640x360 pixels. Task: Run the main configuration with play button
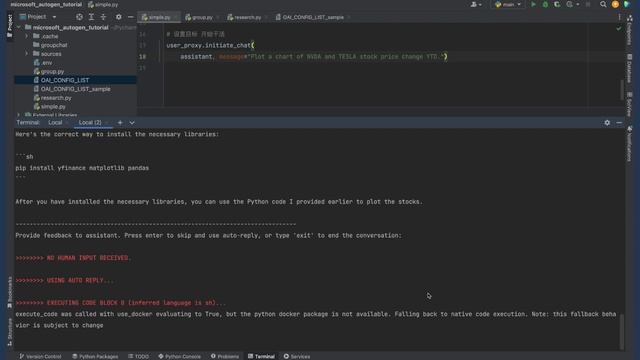[533, 4]
